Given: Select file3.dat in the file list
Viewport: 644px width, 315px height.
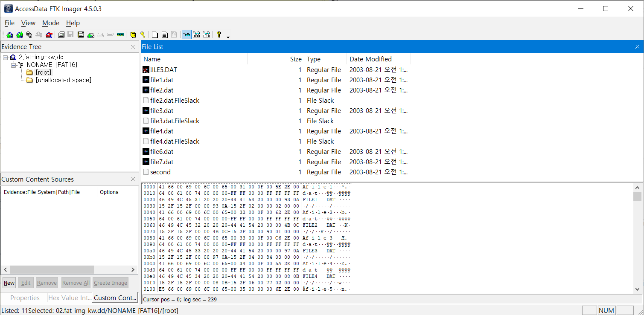Looking at the screenshot, I should point(162,110).
